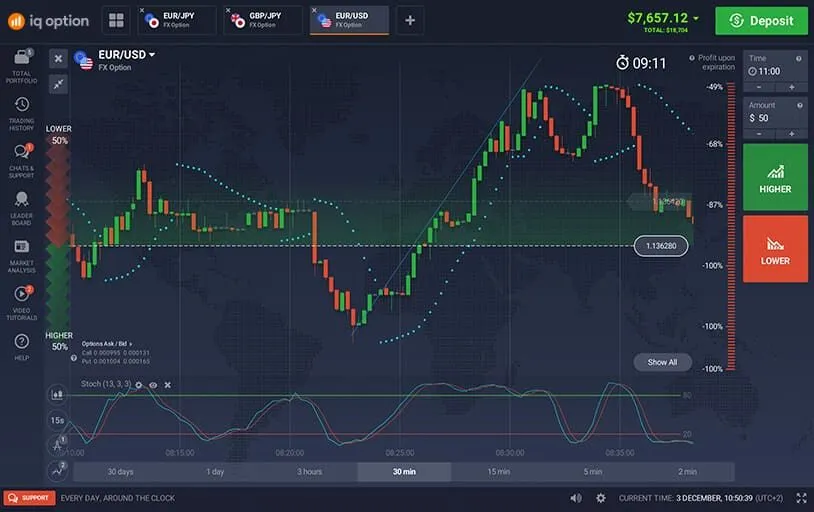Expand the EUR/USD asset dropdown
Viewport: 814px width, 512px height.
[153, 54]
